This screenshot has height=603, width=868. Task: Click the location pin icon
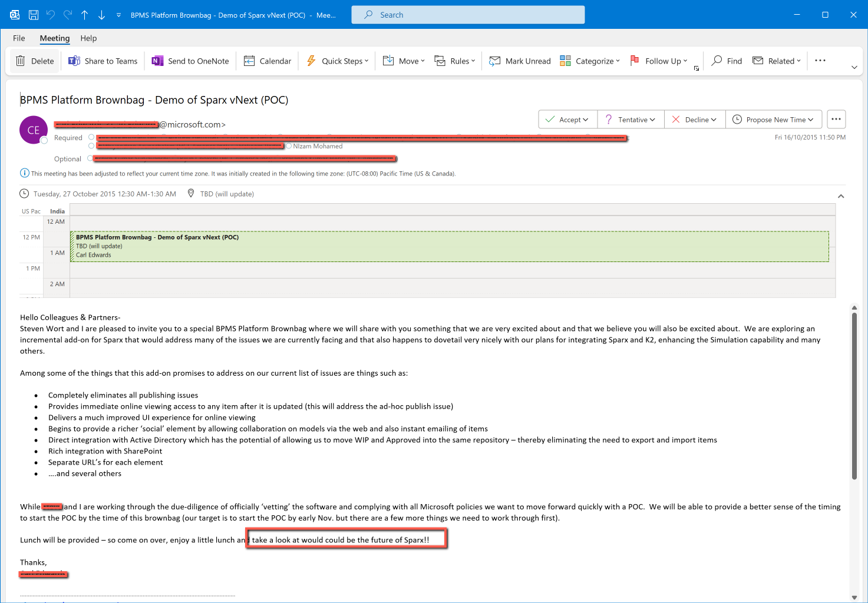[191, 193]
